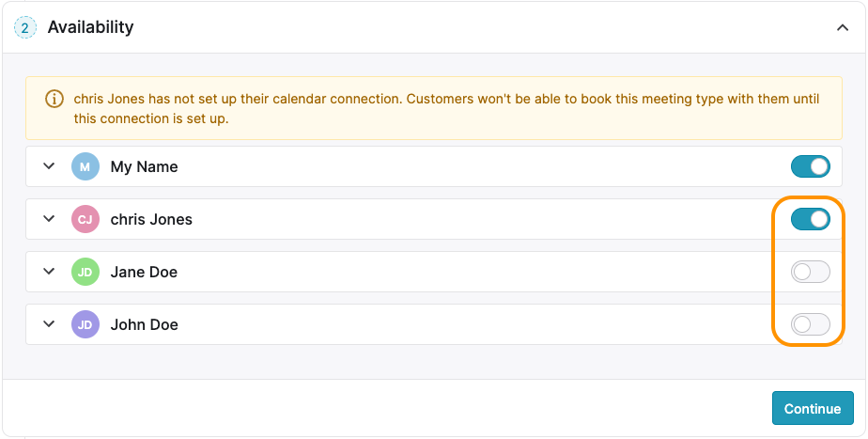This screenshot has height=439, width=868.
Task: Click the calendar connection warning message
Action: [x=446, y=109]
